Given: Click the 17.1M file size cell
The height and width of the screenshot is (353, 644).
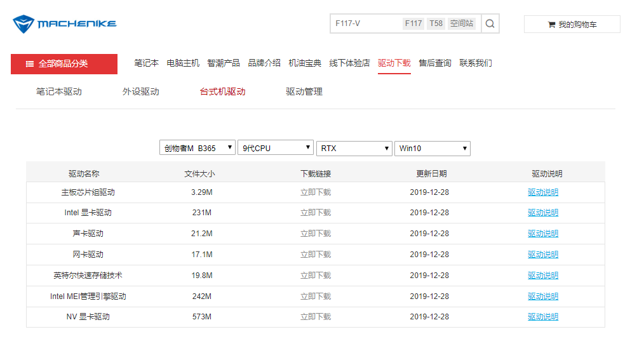Looking at the screenshot, I should coord(202,255).
